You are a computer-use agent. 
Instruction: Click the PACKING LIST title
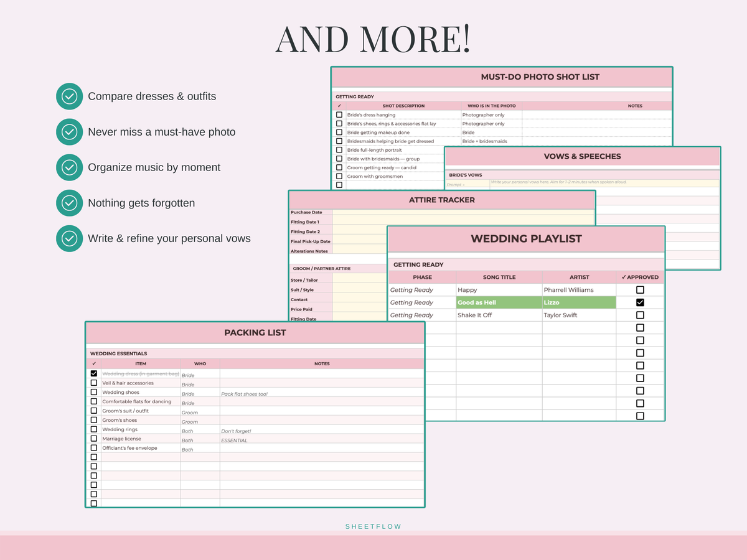point(255,333)
